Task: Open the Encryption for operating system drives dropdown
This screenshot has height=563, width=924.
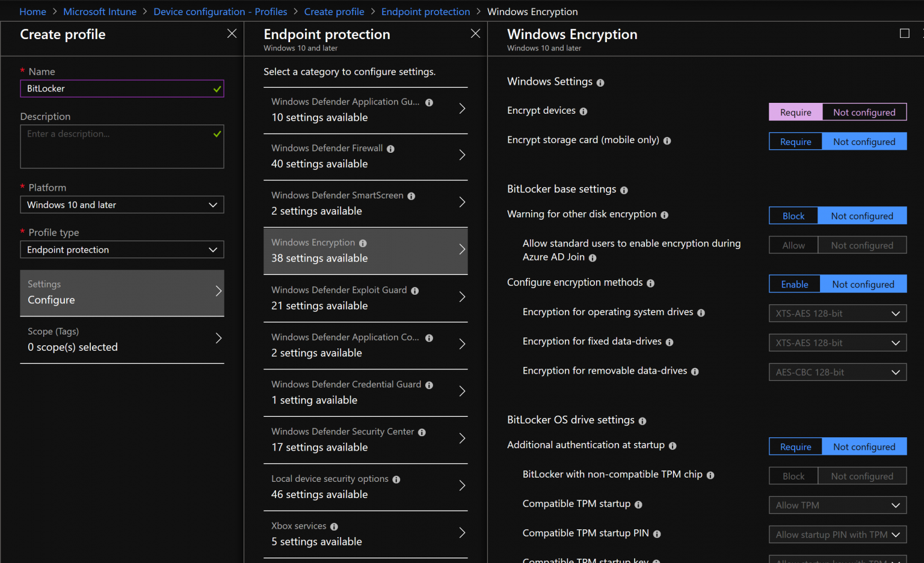Action: [x=837, y=313]
